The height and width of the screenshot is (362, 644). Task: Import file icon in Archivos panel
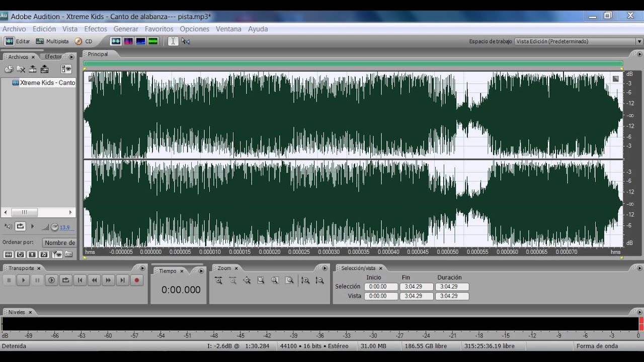(x=9, y=69)
